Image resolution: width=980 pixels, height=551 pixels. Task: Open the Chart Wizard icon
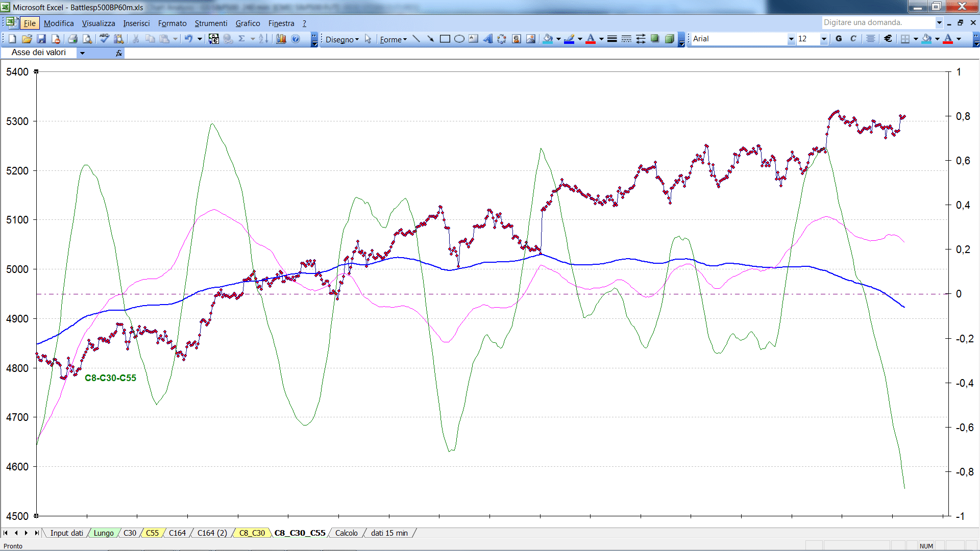[x=281, y=39]
